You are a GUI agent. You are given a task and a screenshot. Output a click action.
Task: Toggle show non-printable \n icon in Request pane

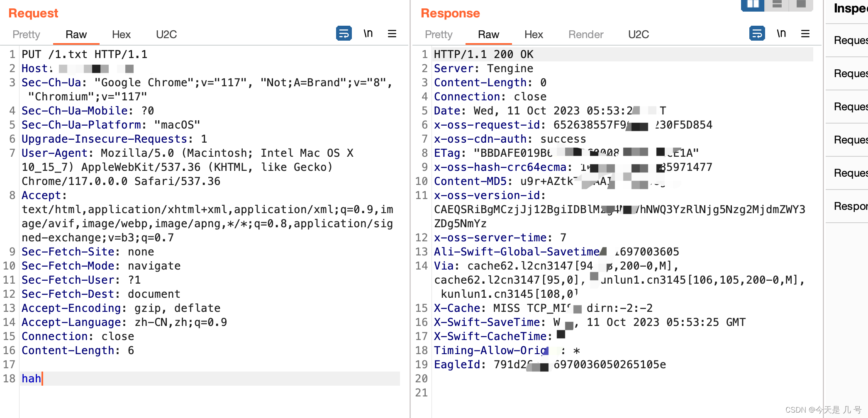click(368, 33)
